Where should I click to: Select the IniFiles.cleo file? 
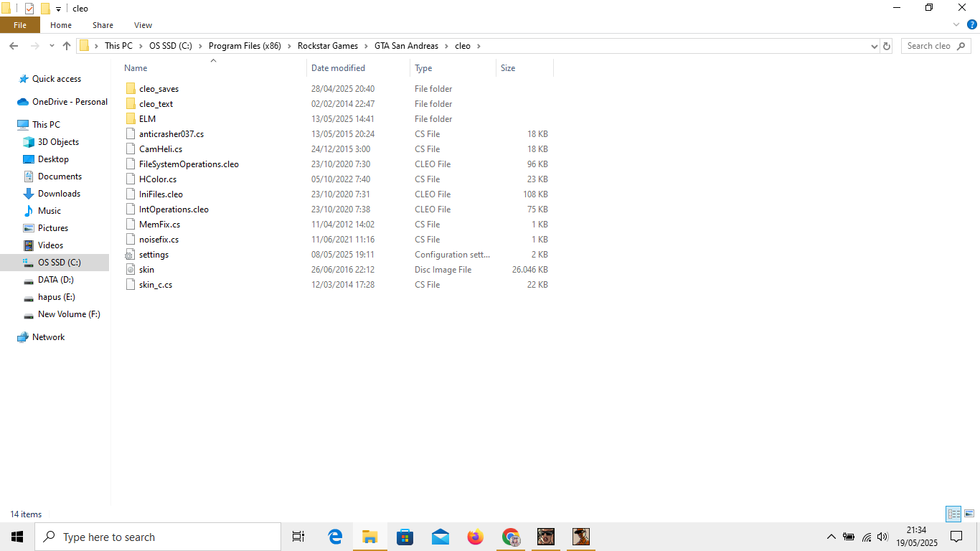[x=161, y=194]
